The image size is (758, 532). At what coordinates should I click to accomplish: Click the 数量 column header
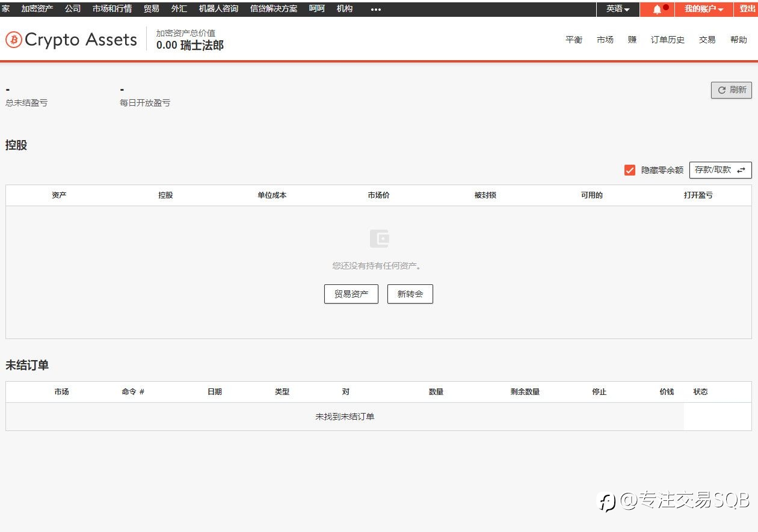436,392
